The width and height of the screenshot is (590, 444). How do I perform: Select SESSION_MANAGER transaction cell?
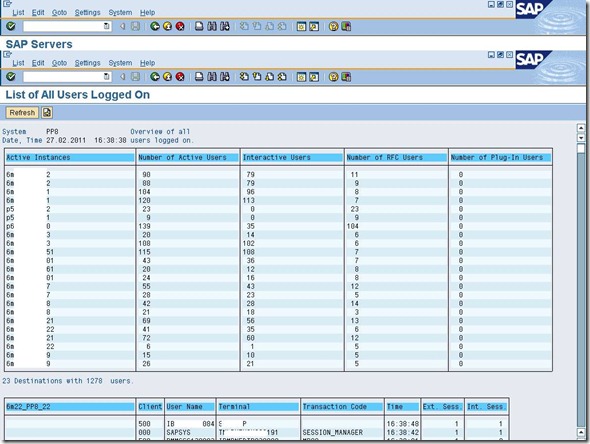(333, 432)
